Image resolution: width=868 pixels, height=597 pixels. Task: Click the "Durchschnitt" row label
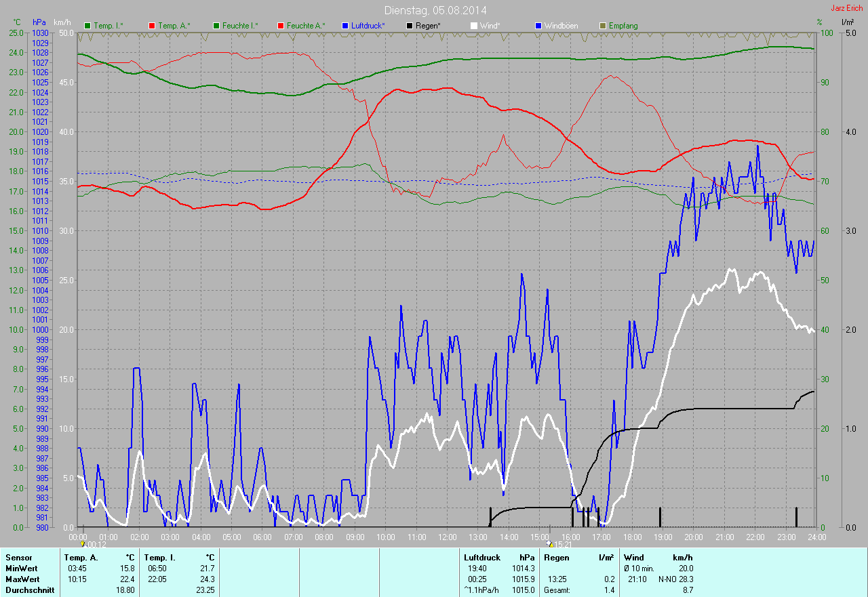coord(30,590)
